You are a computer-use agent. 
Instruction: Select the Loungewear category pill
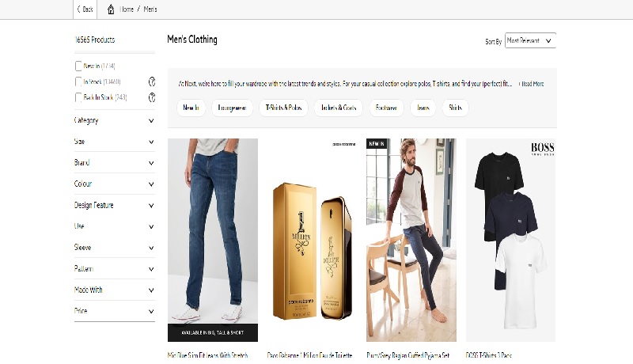click(232, 108)
